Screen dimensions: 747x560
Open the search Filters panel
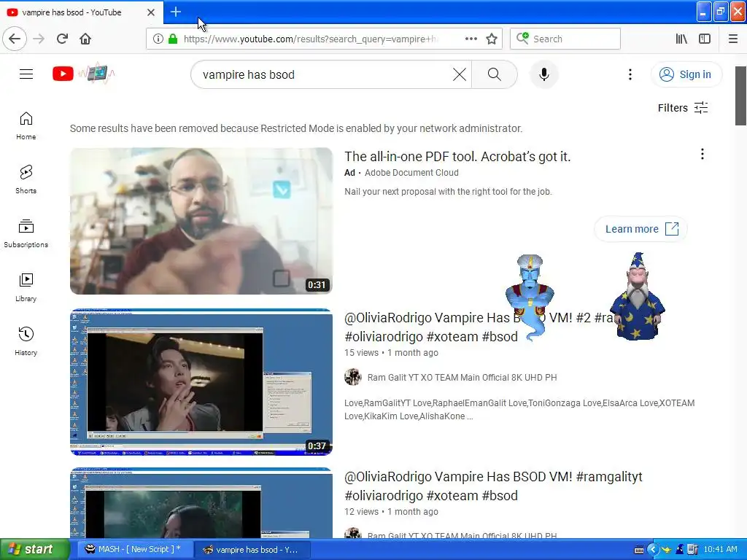pyautogui.click(x=683, y=108)
